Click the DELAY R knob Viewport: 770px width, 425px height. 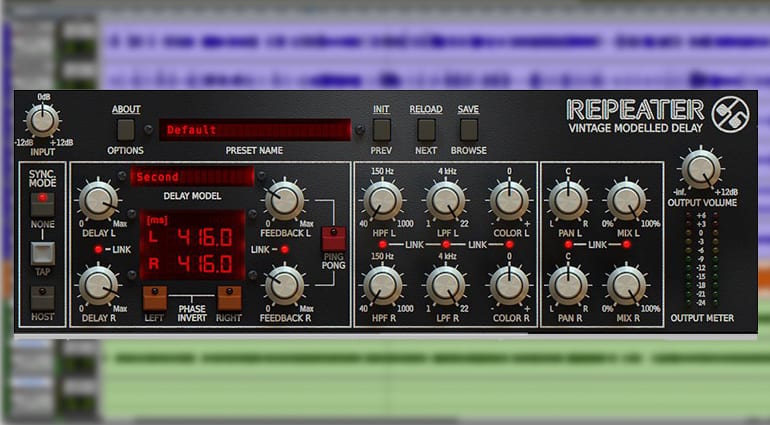(x=99, y=285)
